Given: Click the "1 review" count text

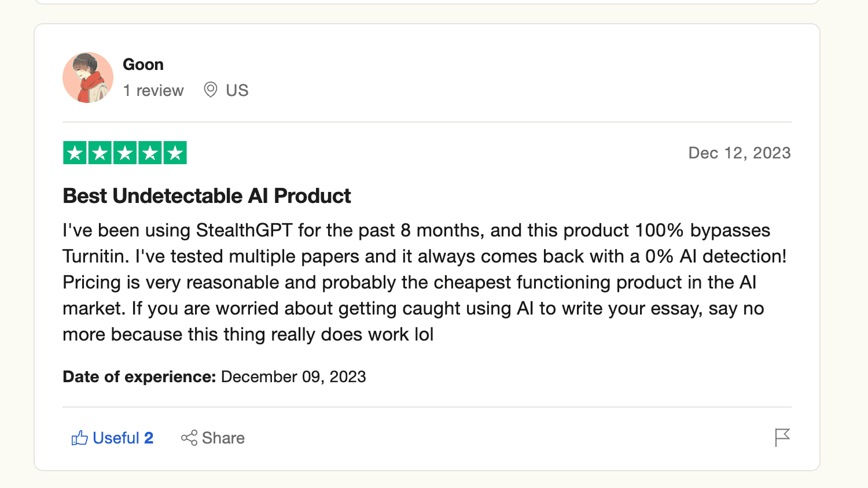Looking at the screenshot, I should (153, 90).
